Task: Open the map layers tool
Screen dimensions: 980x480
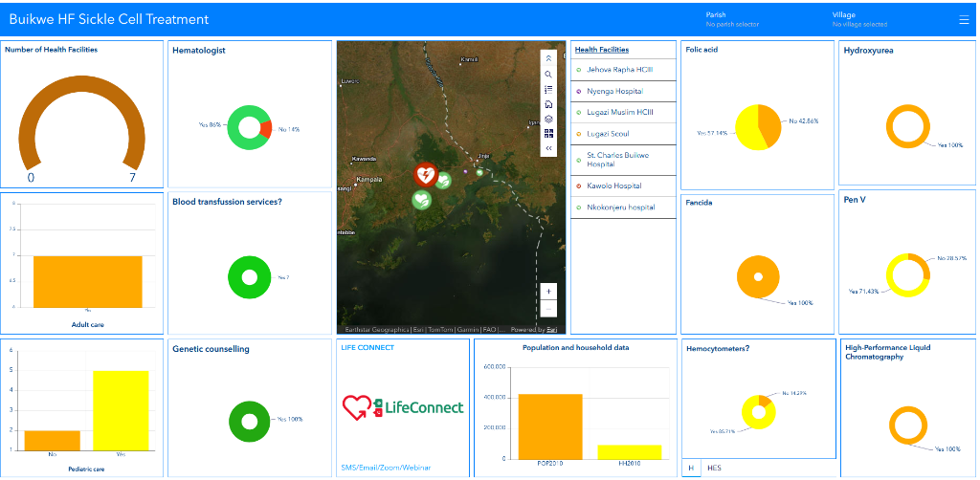Action: pyautogui.click(x=548, y=119)
